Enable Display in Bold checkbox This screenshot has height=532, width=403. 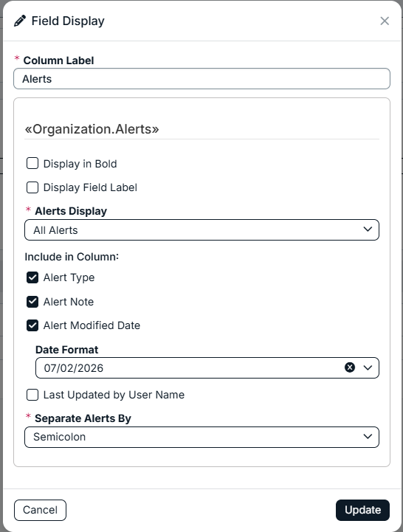tap(32, 163)
